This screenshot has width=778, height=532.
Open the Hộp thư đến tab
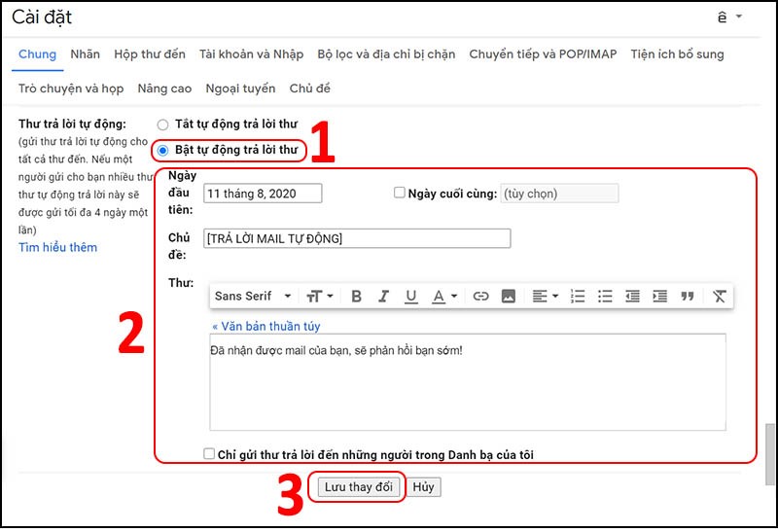pyautogui.click(x=150, y=54)
